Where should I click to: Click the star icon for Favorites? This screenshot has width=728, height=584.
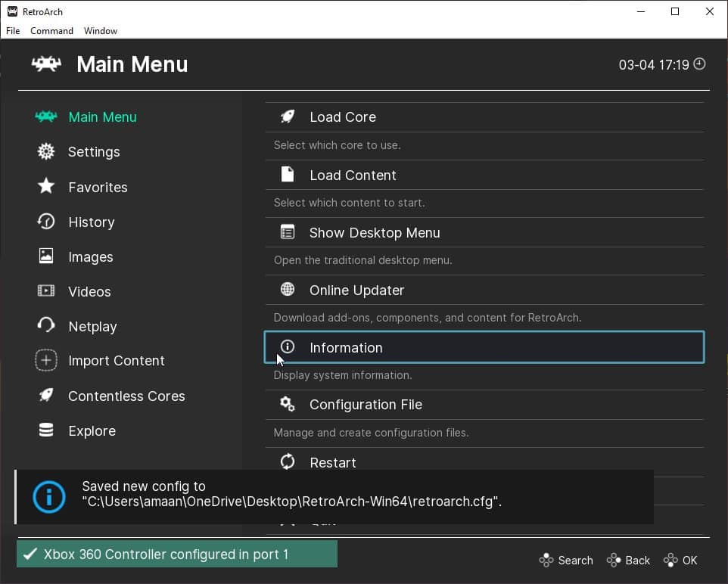click(x=46, y=186)
